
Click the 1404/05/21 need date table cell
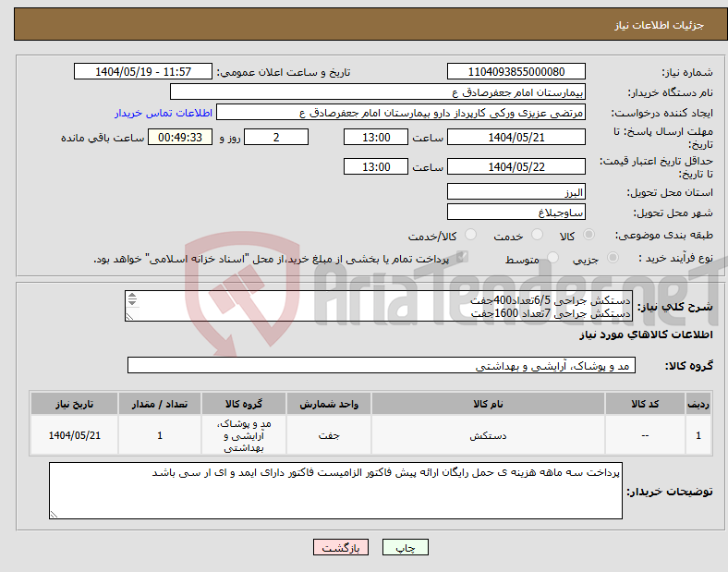(x=74, y=435)
